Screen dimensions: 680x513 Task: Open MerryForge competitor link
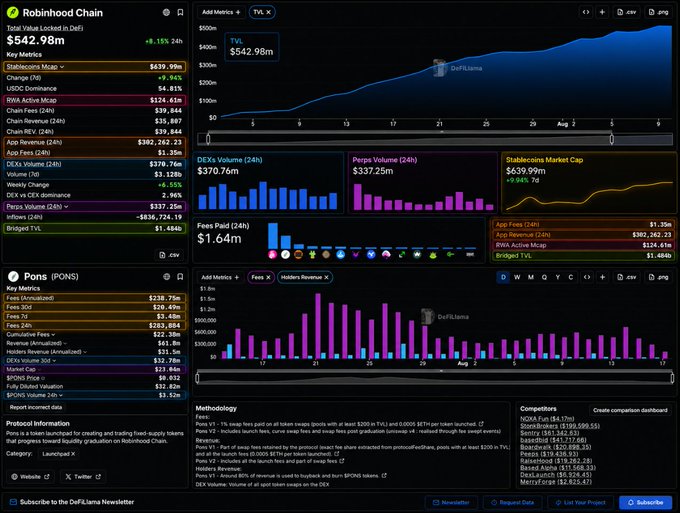[x=556, y=482]
